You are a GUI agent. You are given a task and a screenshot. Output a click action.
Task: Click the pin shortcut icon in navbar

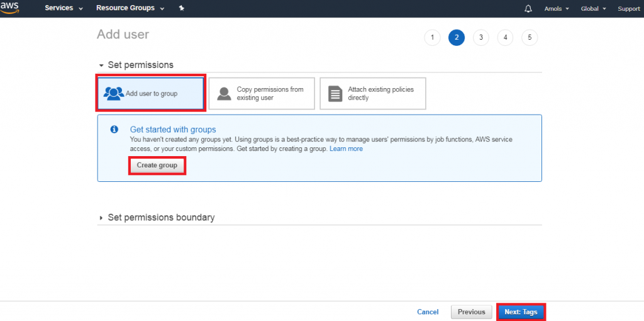pos(182,8)
